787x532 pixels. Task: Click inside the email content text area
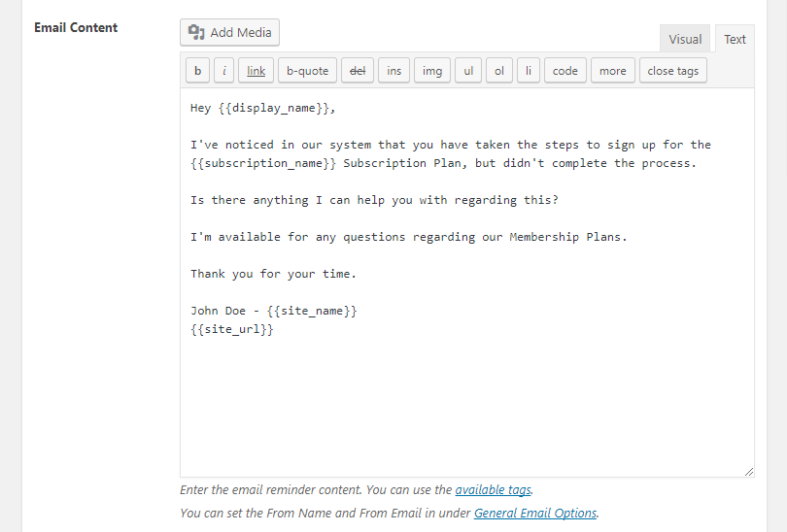click(x=466, y=398)
